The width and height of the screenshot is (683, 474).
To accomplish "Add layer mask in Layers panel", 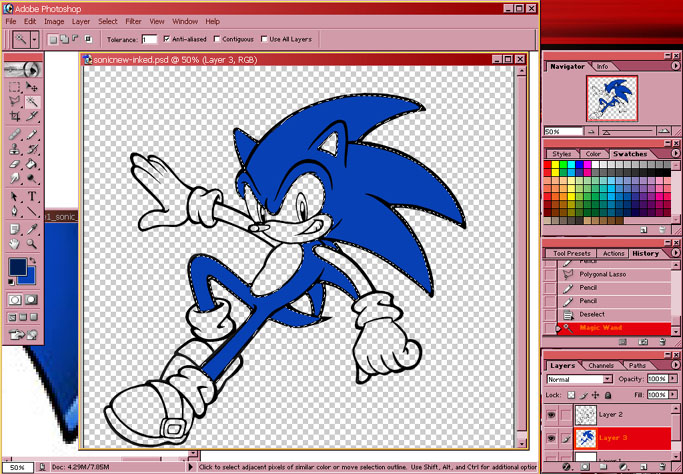I will click(x=583, y=467).
